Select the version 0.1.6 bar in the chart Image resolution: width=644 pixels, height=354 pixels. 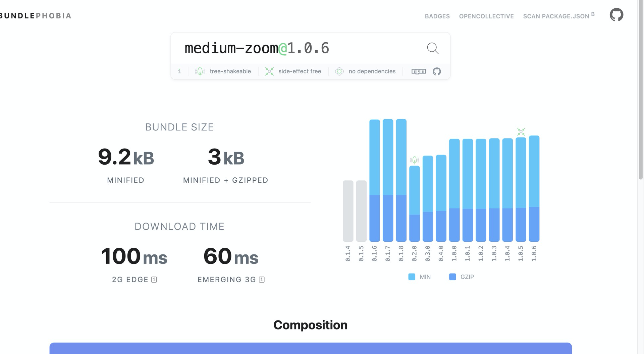[x=375, y=180]
